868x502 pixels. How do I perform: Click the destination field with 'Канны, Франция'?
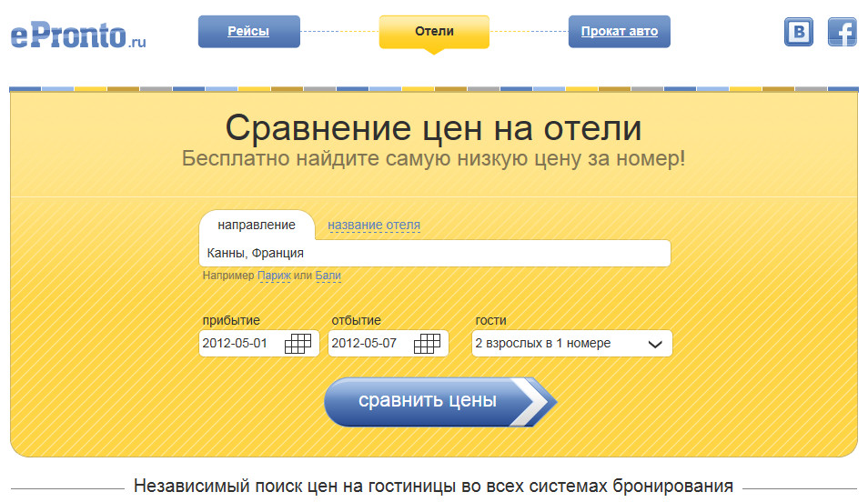tap(434, 253)
